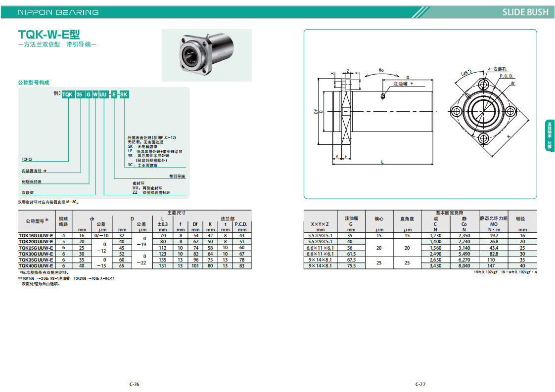Select the 树脂保持器 label
This screenshot has width=555, height=392.
coord(32,182)
